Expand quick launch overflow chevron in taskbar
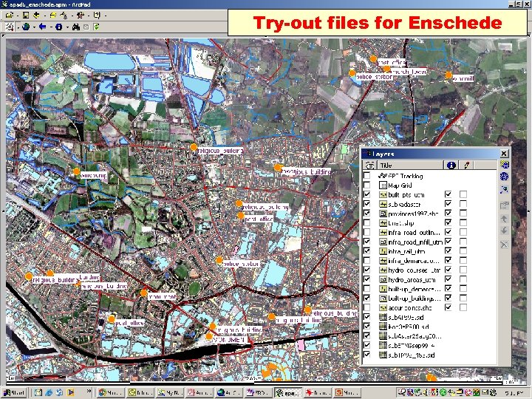 89,391
